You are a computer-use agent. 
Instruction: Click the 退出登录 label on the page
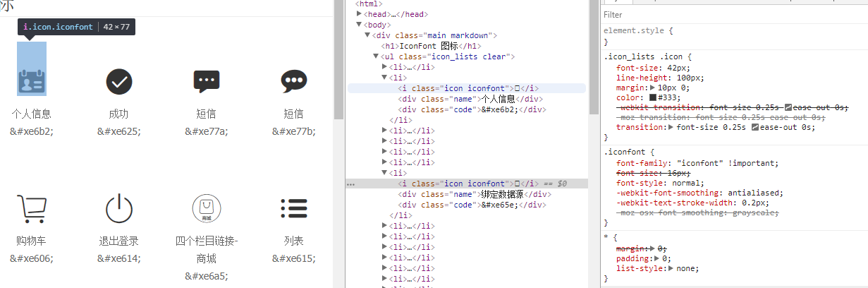point(119,241)
